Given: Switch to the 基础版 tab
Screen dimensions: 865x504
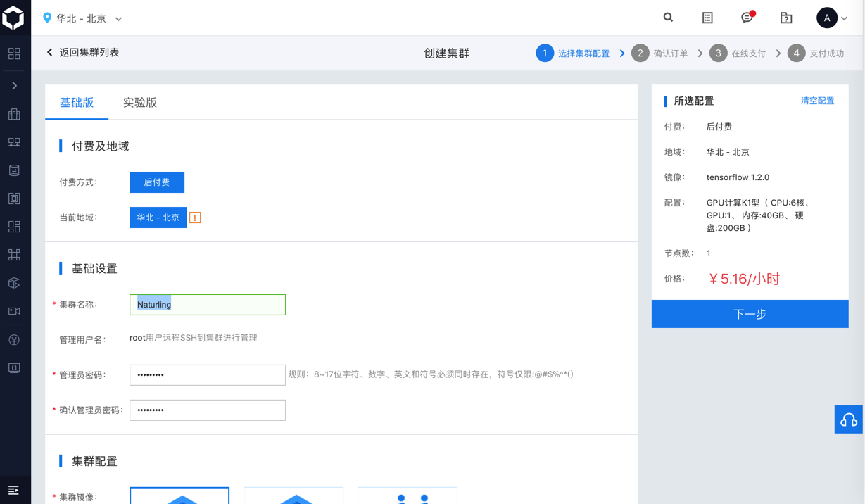Looking at the screenshot, I should pyautogui.click(x=77, y=103).
